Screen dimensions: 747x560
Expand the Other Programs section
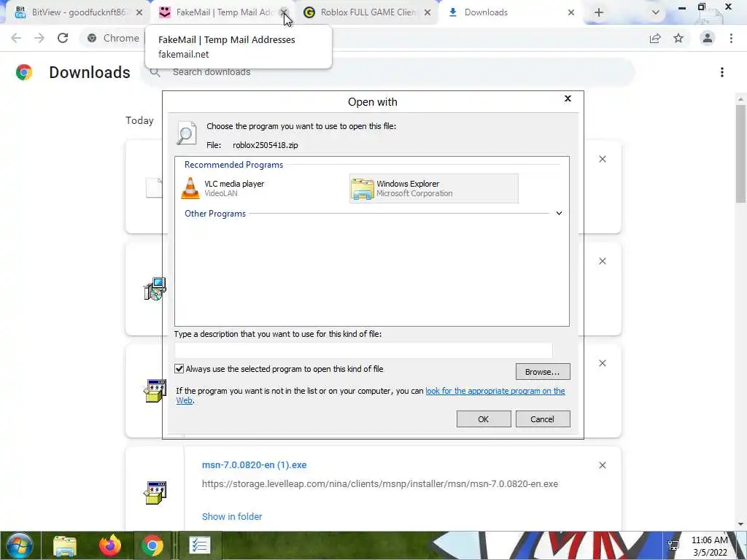pos(559,214)
